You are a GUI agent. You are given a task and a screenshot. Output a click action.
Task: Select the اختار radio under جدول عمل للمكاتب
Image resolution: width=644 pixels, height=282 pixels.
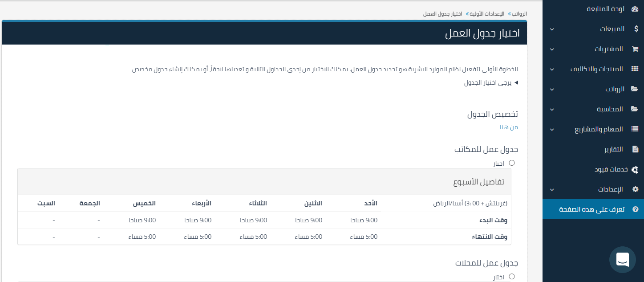point(511,163)
